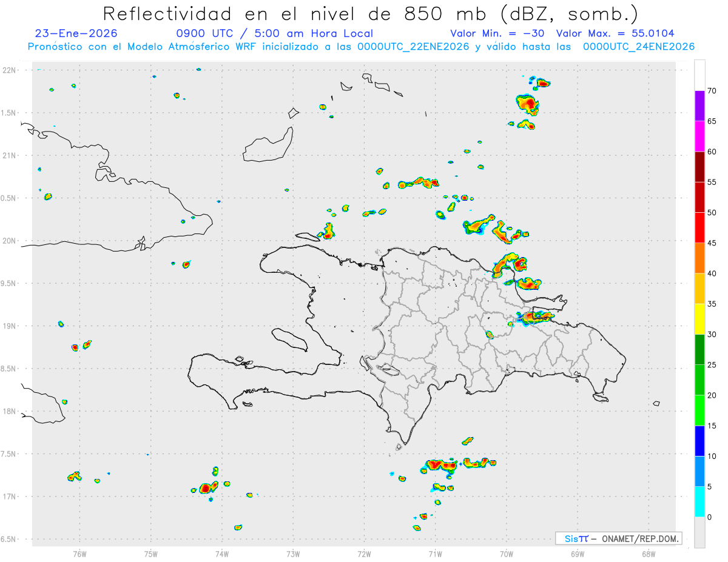Click the '68W' longitude label
Viewport: 728px width, 562px height.
click(x=649, y=554)
